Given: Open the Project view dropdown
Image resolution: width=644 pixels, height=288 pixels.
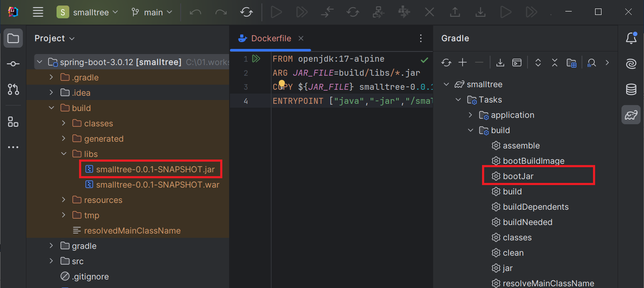Looking at the screenshot, I should click(x=54, y=38).
